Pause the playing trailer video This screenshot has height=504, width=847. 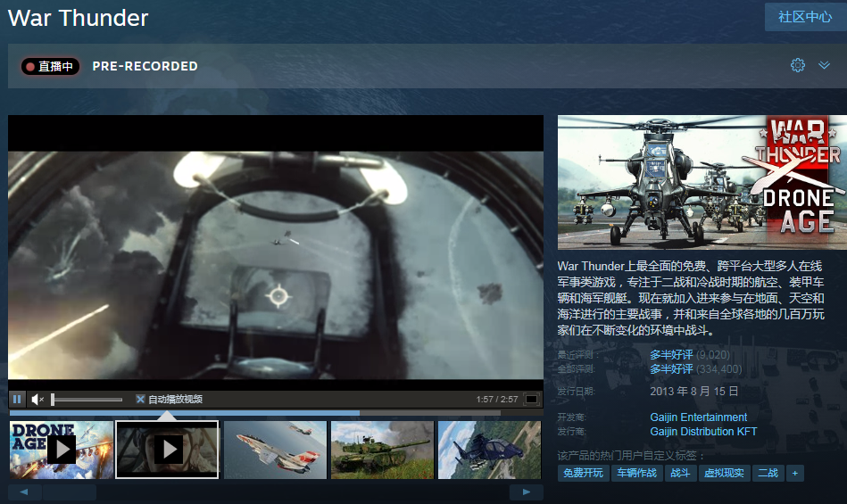pos(17,399)
